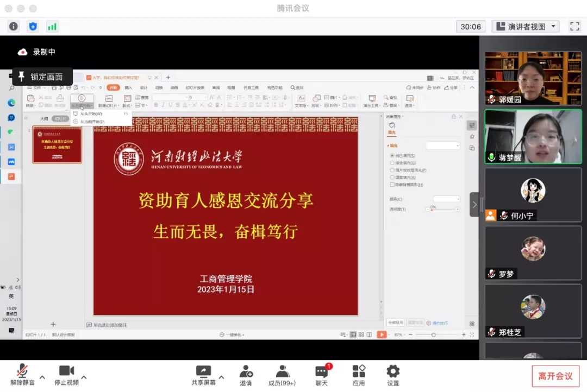Select 从头开始 in the slideshow menu
Image resolution: width=587 pixels, height=392 pixels.
91,114
